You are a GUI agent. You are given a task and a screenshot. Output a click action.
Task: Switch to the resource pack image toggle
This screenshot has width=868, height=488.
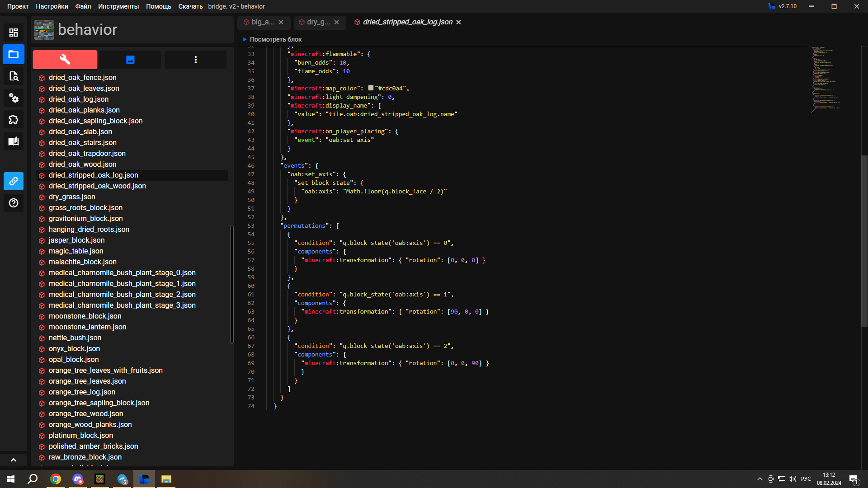coord(130,60)
